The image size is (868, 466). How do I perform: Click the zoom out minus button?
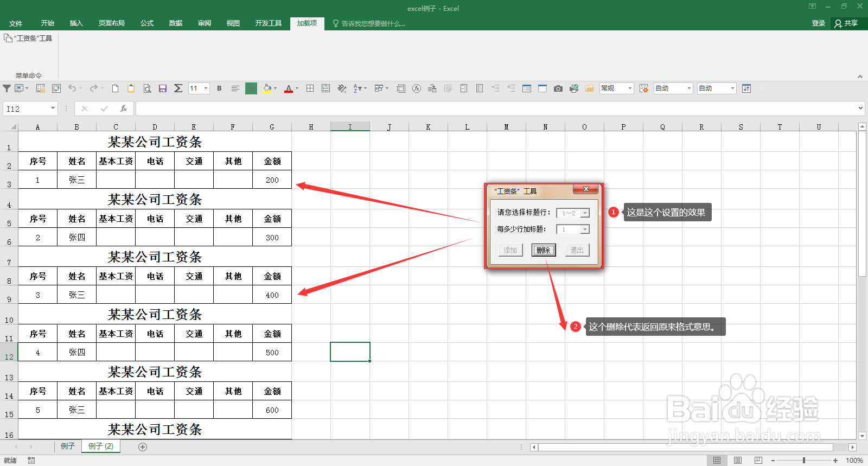click(773, 460)
